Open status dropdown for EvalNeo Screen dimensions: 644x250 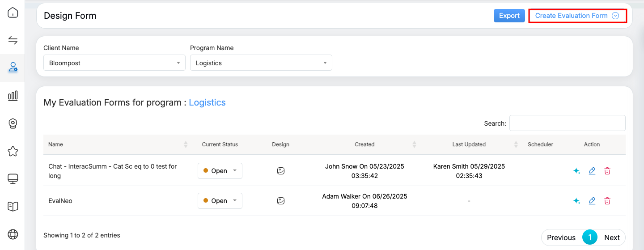pos(220,201)
